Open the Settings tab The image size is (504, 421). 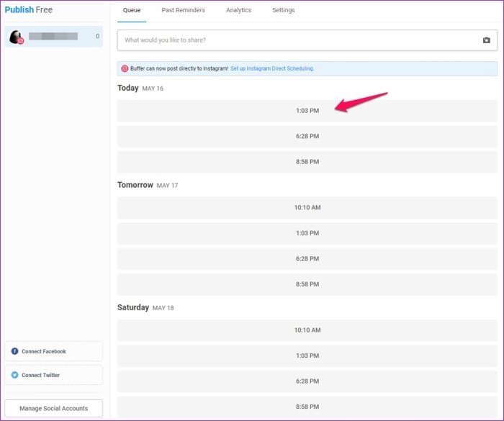pos(283,10)
